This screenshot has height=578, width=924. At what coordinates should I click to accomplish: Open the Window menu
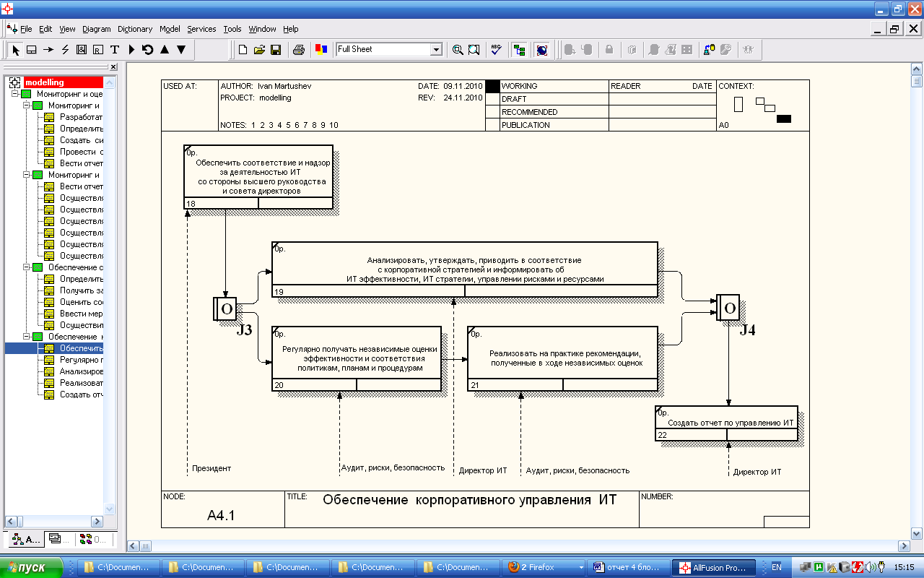[262, 29]
